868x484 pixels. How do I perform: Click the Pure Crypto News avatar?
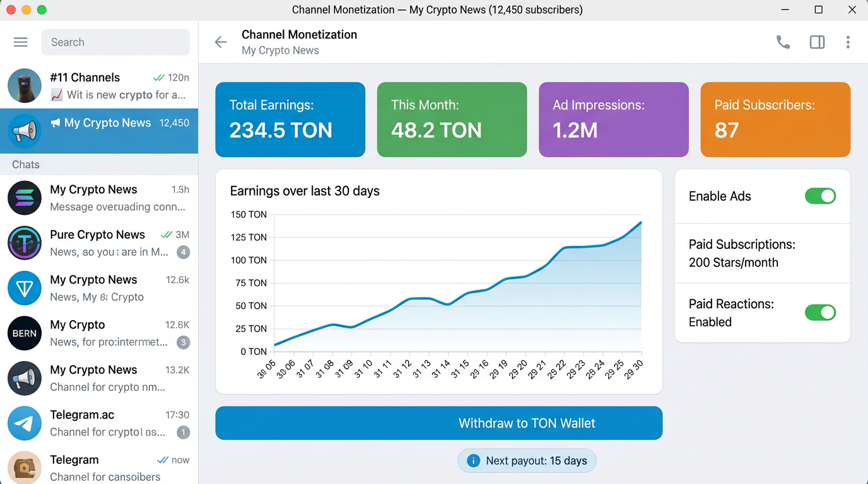pos(25,243)
